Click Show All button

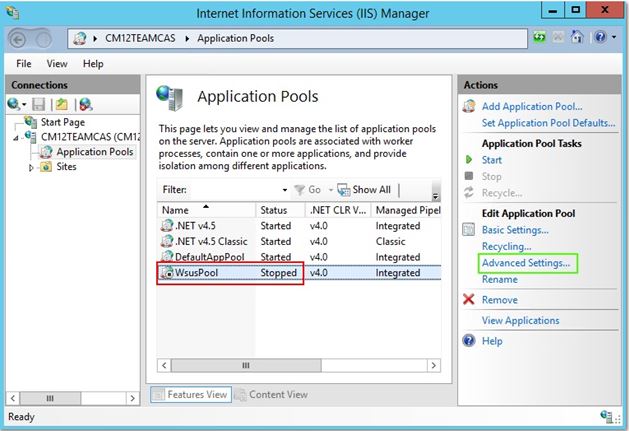click(x=364, y=190)
